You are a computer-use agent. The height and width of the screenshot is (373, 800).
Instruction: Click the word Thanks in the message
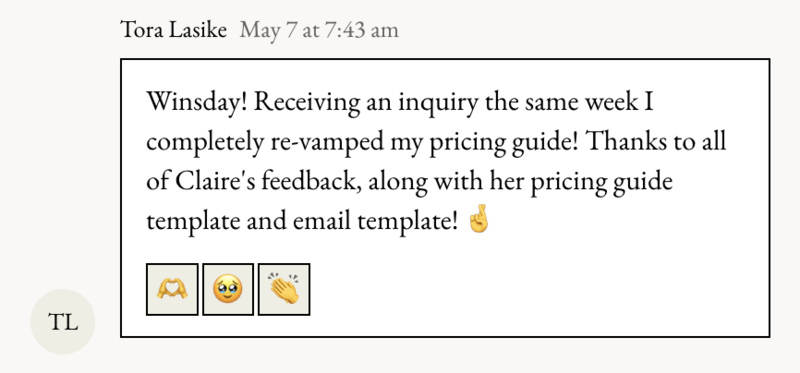(x=617, y=141)
